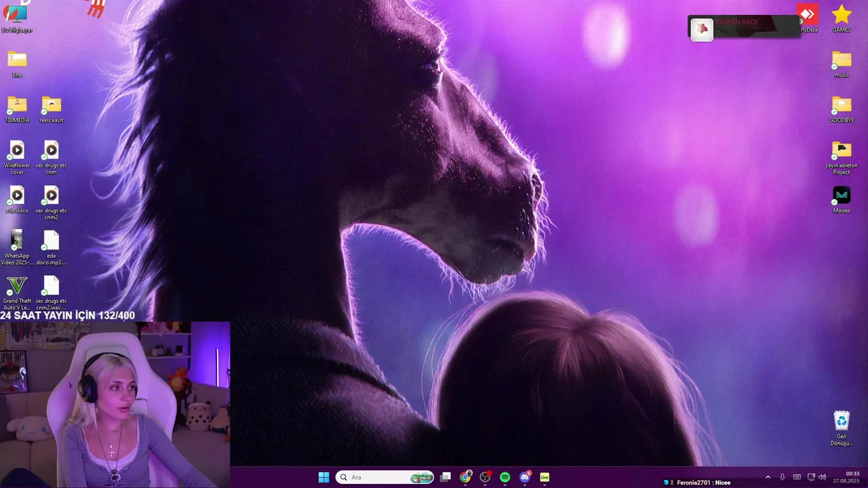
Task: Open the Bu bilgisayar desktop icon
Action: (17, 18)
